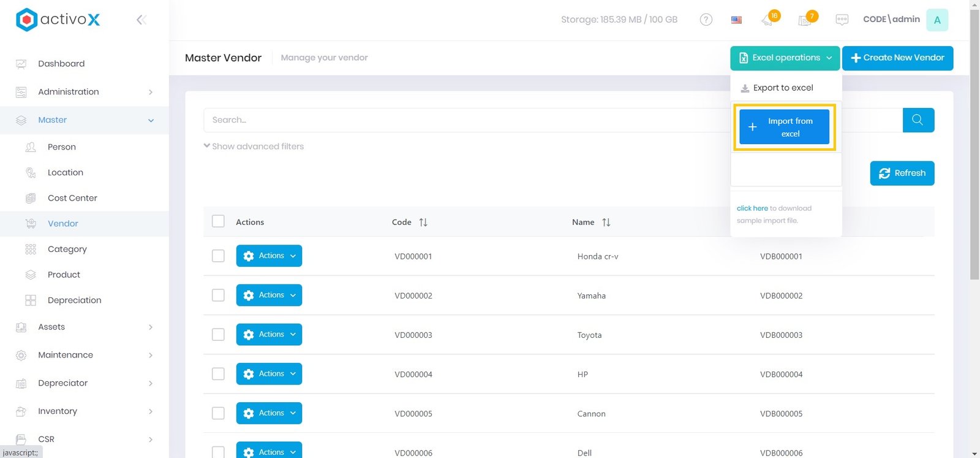The image size is (980, 458).
Task: Open the help question mark icon
Action: click(x=706, y=20)
